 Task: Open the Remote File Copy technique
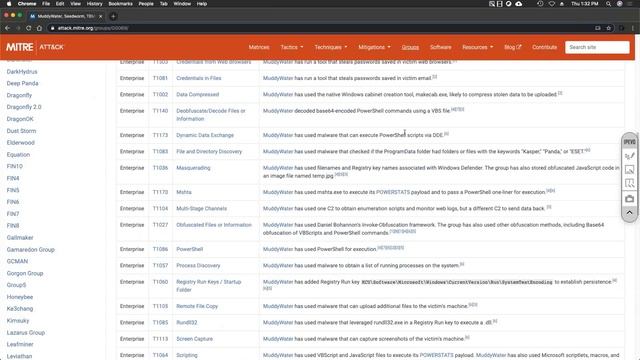click(197, 306)
